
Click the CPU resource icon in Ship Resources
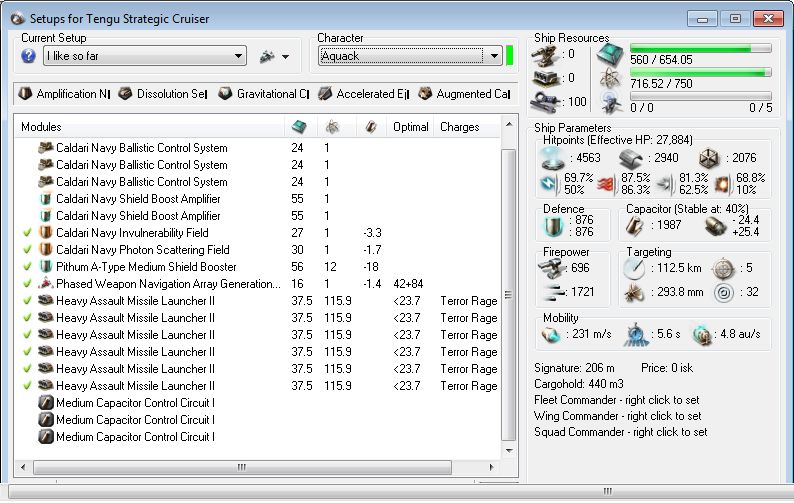610,54
